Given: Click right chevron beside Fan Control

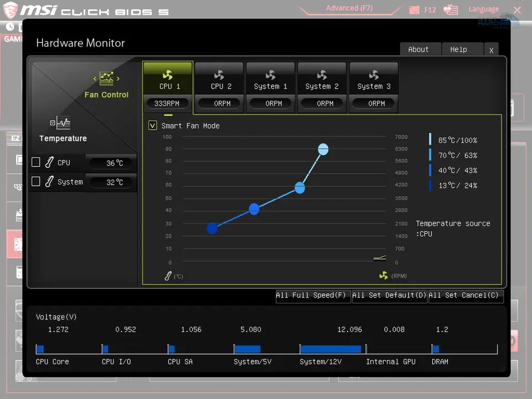Looking at the screenshot, I should [118, 79].
